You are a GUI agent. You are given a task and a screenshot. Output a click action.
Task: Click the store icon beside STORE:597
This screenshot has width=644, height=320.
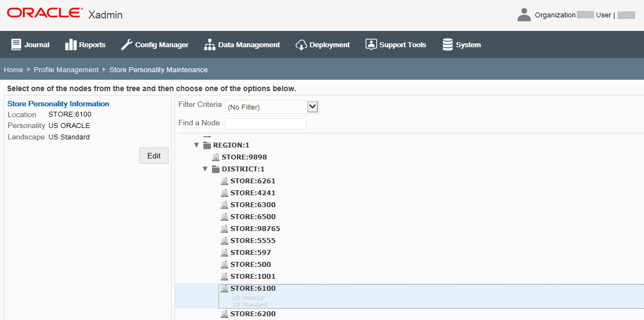tap(224, 252)
